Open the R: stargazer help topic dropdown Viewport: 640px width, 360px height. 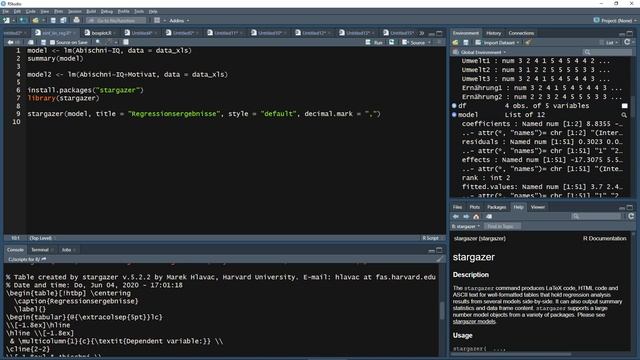(x=466, y=226)
